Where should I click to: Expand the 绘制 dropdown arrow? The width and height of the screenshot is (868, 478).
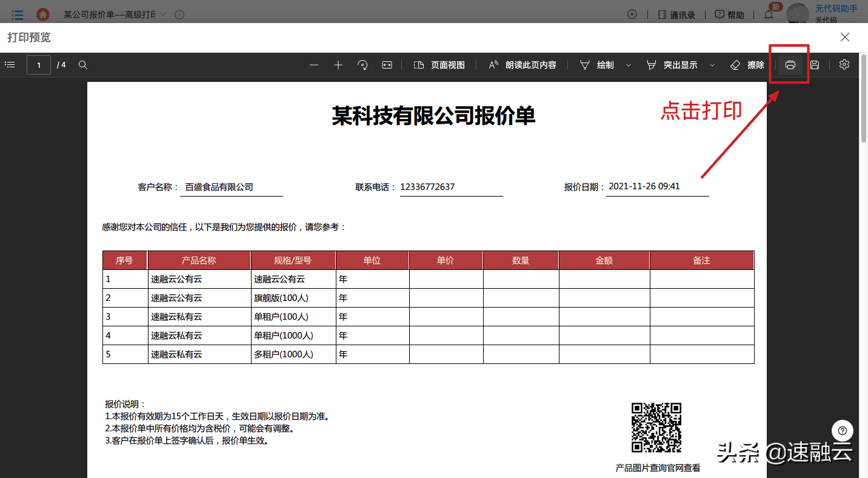[x=629, y=65]
